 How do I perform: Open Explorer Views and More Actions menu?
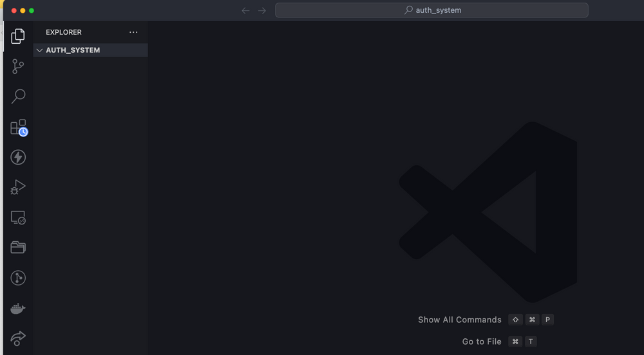pyautogui.click(x=133, y=32)
